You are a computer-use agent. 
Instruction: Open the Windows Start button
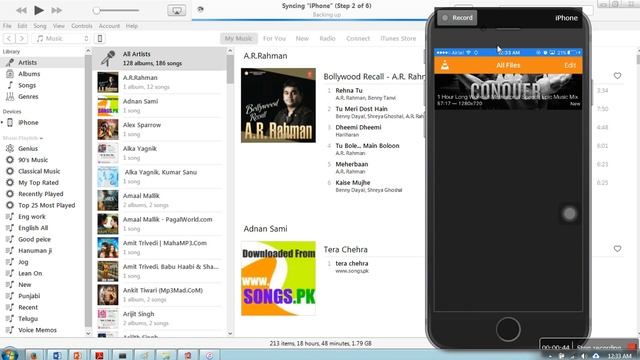click(9, 355)
